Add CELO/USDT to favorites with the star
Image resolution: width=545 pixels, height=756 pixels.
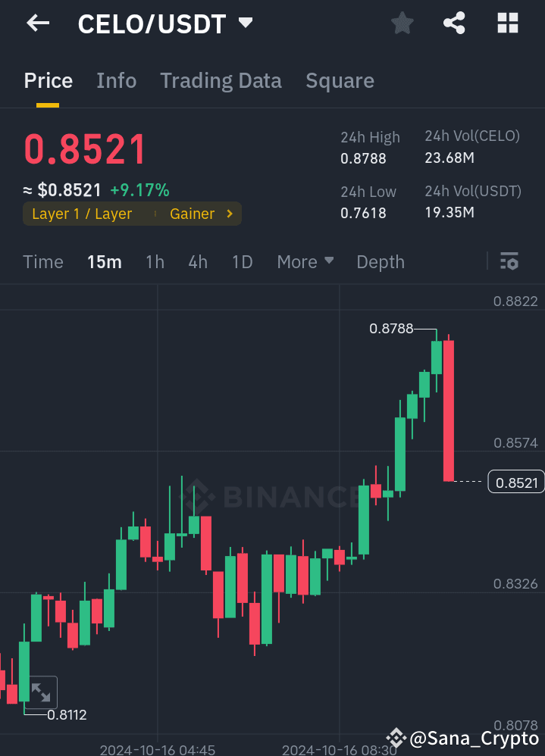(x=402, y=23)
